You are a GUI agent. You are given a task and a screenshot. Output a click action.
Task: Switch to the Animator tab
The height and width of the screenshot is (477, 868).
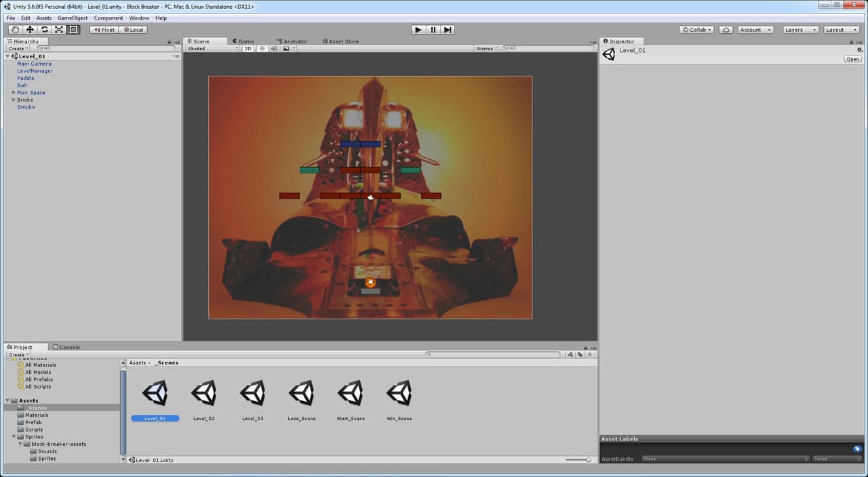(292, 41)
